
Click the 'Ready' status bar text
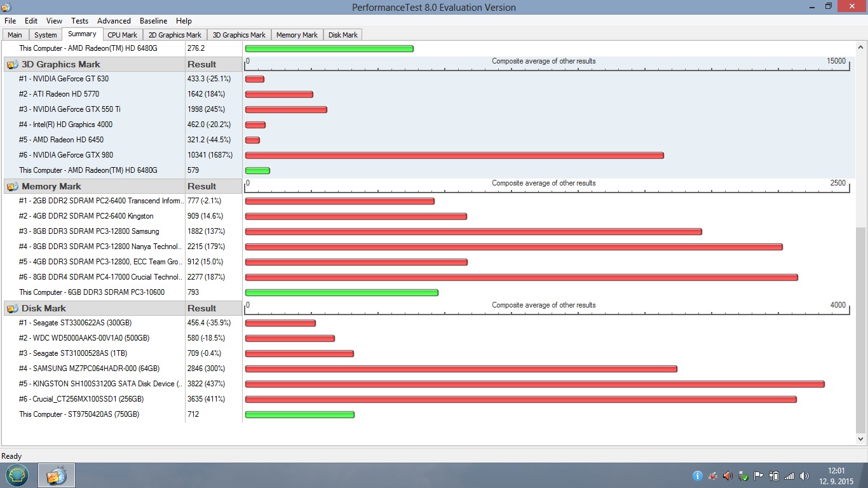[x=11, y=456]
